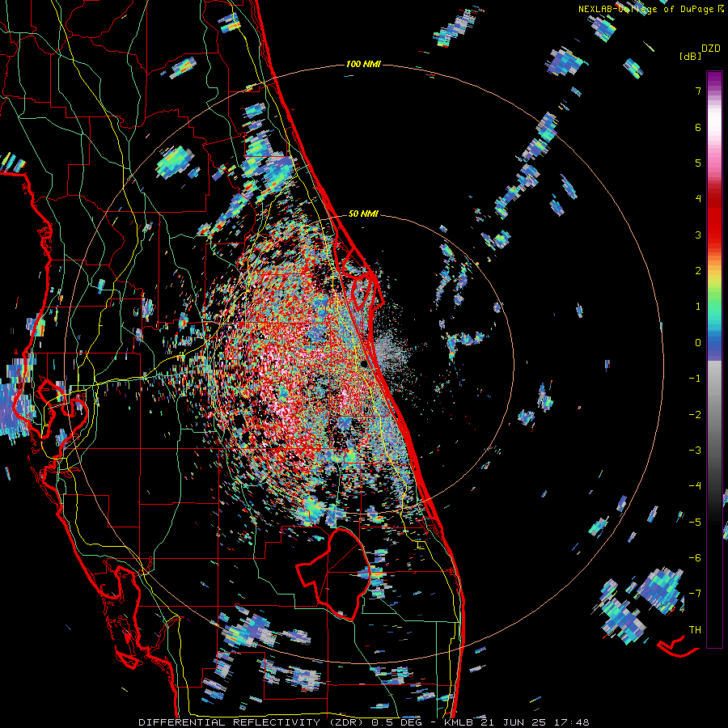Click the vertical ZDR color bar
This screenshot has width=728, height=728.
tap(714, 359)
